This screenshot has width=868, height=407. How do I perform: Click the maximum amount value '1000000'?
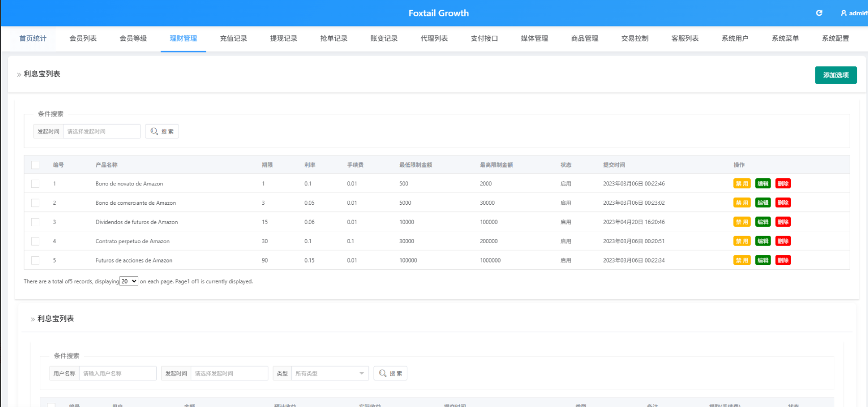tap(490, 260)
